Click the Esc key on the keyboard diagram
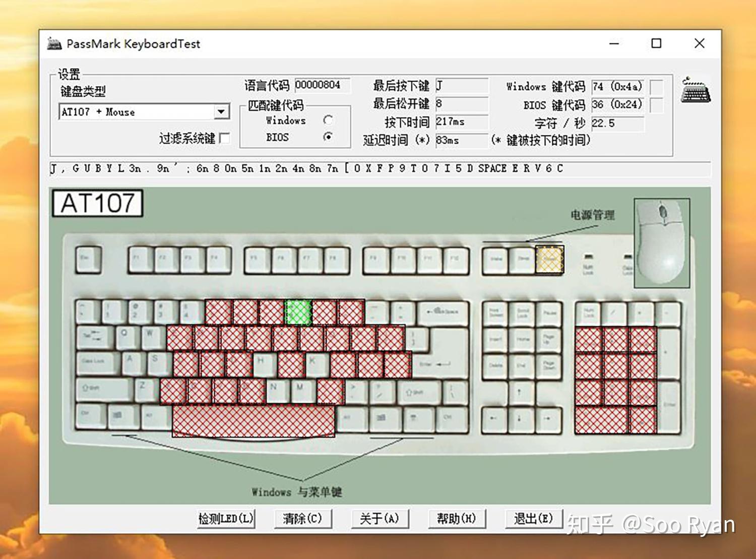The height and width of the screenshot is (559, 756). click(x=88, y=260)
